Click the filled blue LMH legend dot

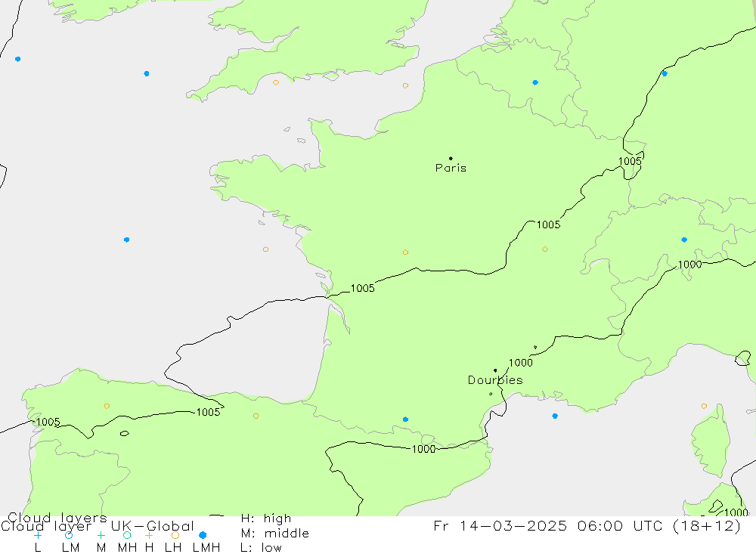pyautogui.click(x=203, y=535)
